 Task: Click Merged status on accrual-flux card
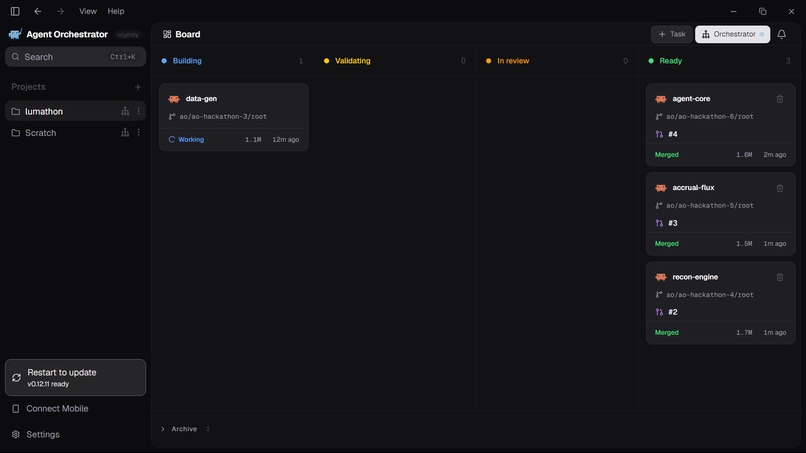coord(667,244)
